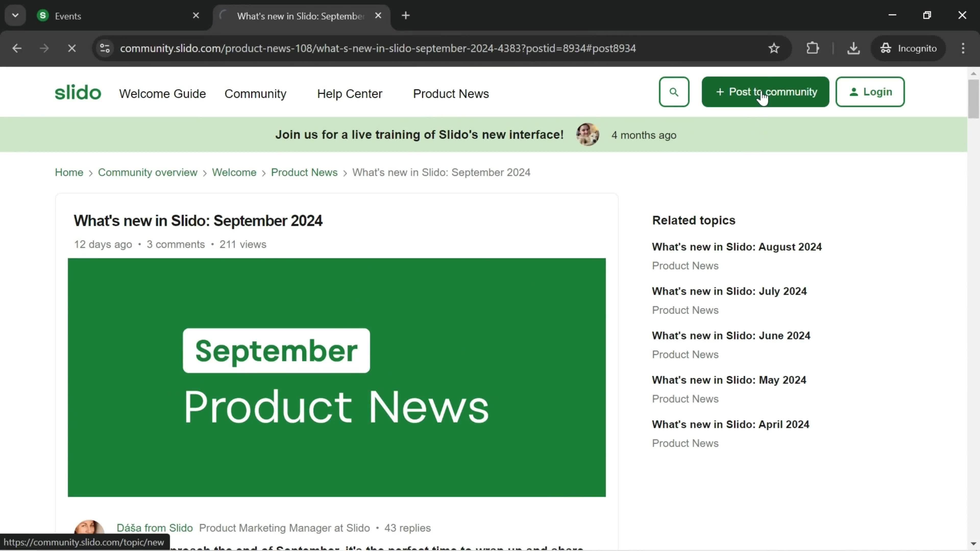Click the 12 days ago timestamp
This screenshot has width=980, height=551.
point(103,244)
